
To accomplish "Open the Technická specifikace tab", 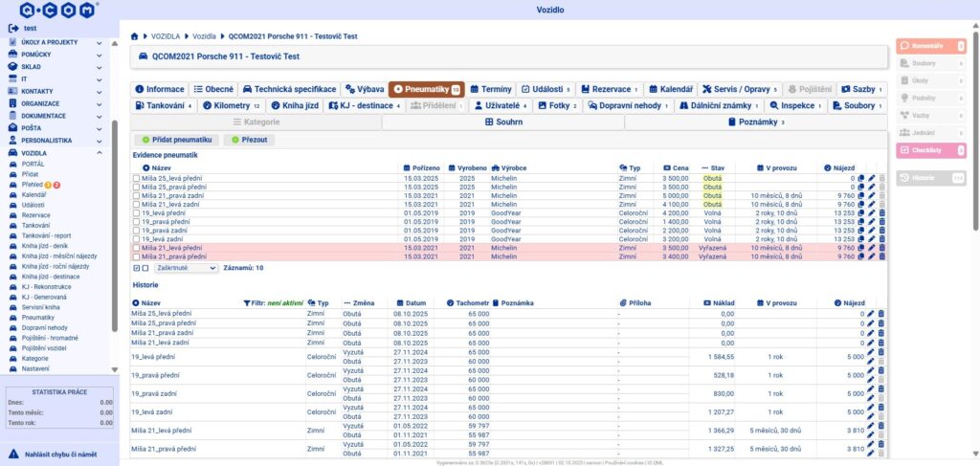I will coord(289,89).
